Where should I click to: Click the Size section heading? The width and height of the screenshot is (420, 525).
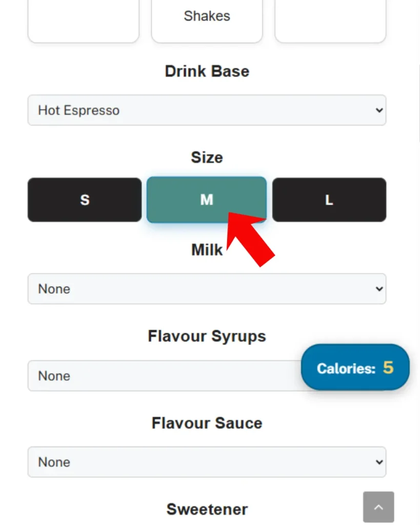pyautogui.click(x=207, y=157)
